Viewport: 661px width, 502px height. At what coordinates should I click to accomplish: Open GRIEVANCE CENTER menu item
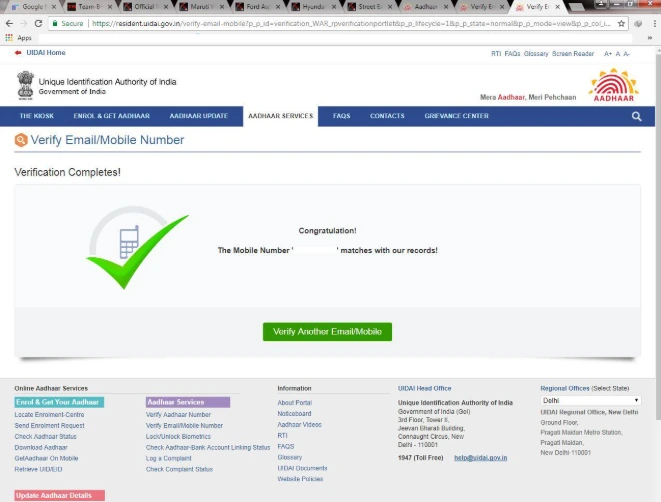[x=457, y=116]
